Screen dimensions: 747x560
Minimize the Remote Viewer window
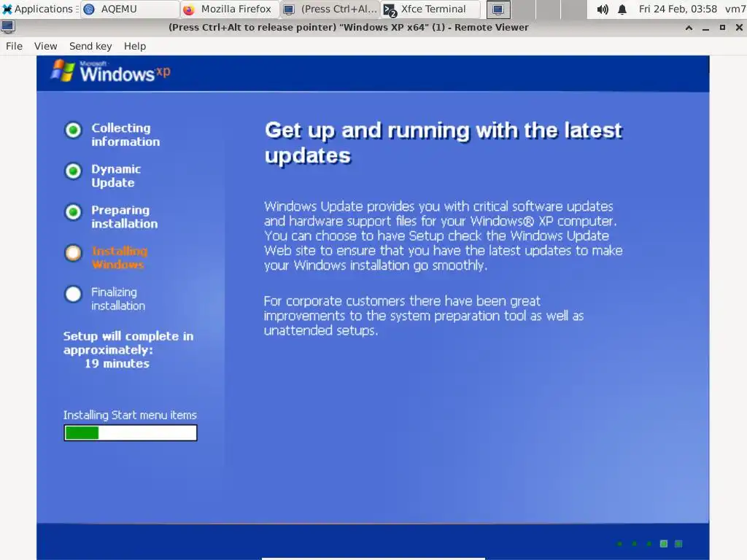[705, 28]
